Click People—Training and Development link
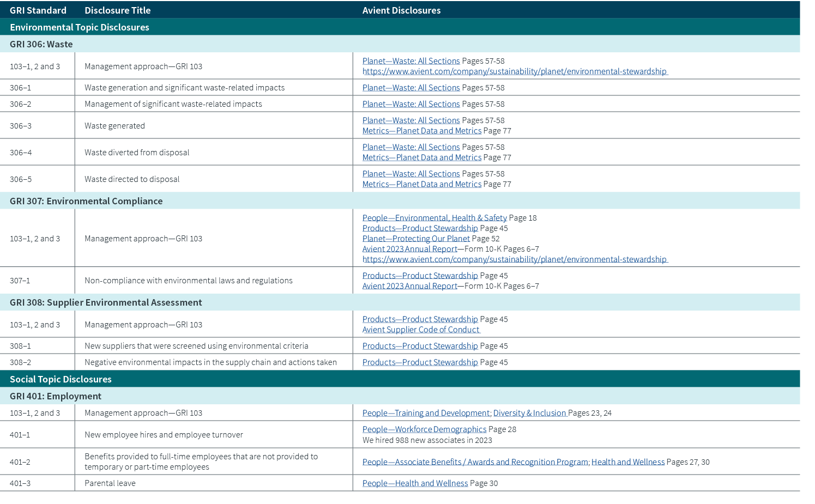Image resolution: width=815 pixels, height=504 pixels. [x=426, y=412]
